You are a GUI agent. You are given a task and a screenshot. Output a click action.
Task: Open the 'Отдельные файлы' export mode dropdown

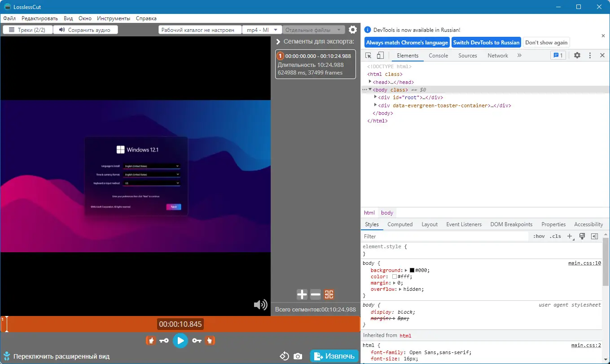(314, 30)
